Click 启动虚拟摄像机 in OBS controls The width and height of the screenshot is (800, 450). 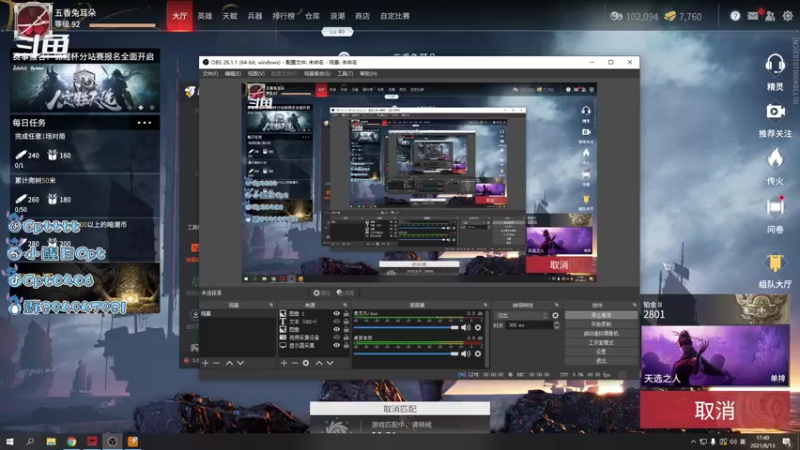click(x=601, y=333)
